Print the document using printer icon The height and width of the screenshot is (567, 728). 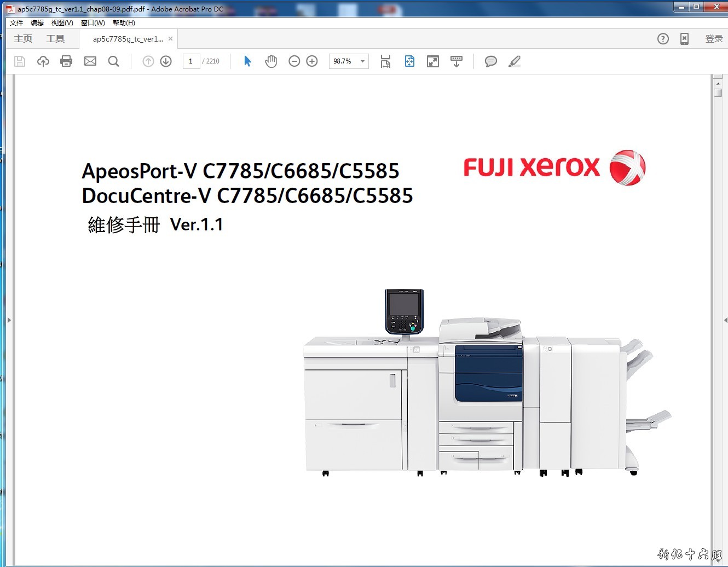66,61
